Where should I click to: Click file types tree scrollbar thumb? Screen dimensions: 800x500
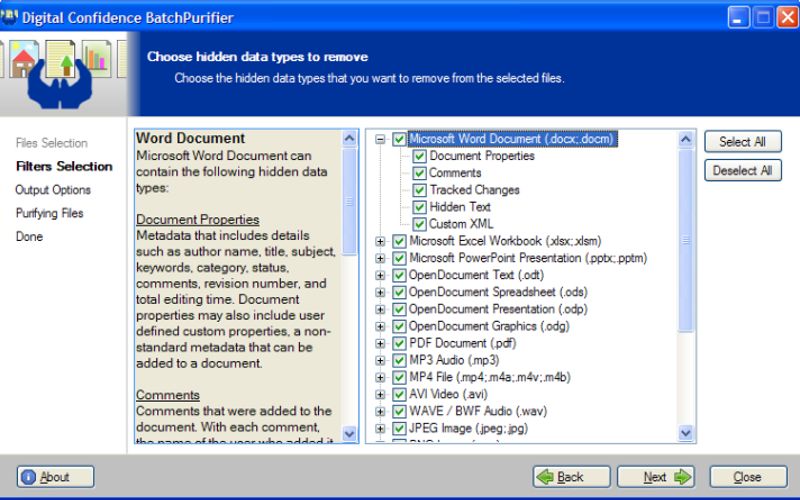coord(686,240)
